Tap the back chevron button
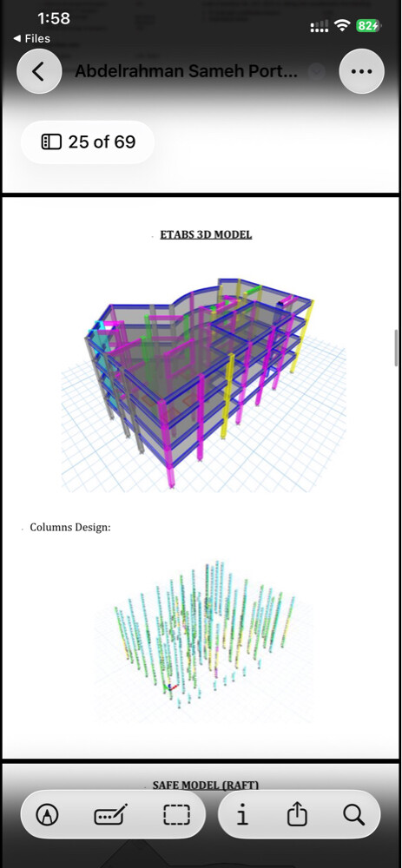 (x=39, y=71)
